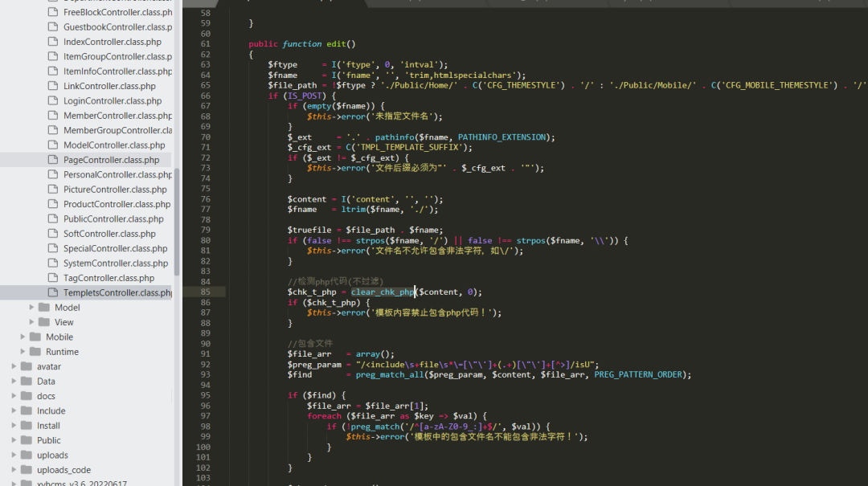Viewport: 868px width, 486px height.
Task: Click clear_chk_php function call on line 85
Action: pos(383,292)
